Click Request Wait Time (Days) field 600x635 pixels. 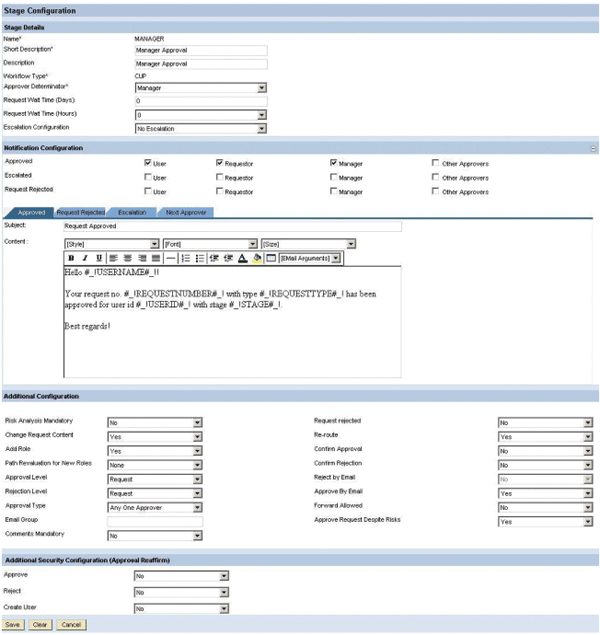tap(201, 101)
